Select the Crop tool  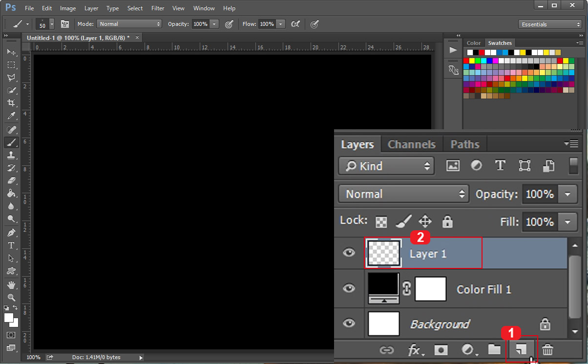[11, 102]
